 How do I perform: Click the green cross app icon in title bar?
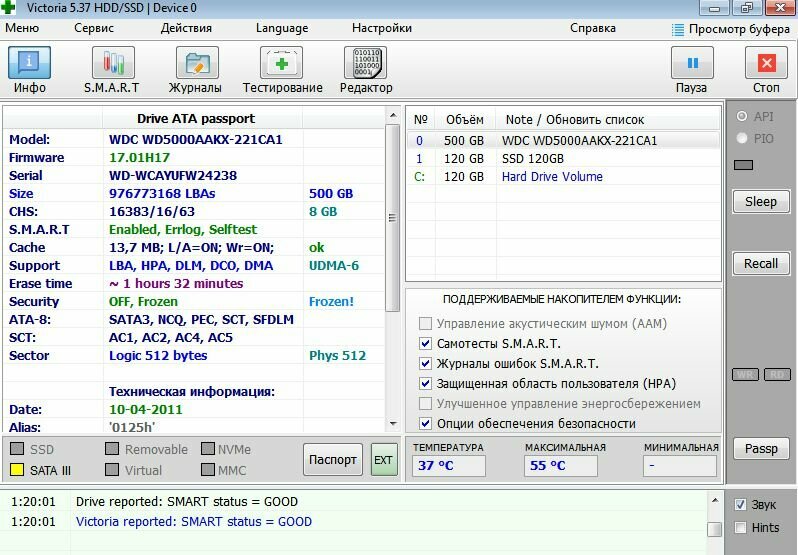click(x=8, y=7)
